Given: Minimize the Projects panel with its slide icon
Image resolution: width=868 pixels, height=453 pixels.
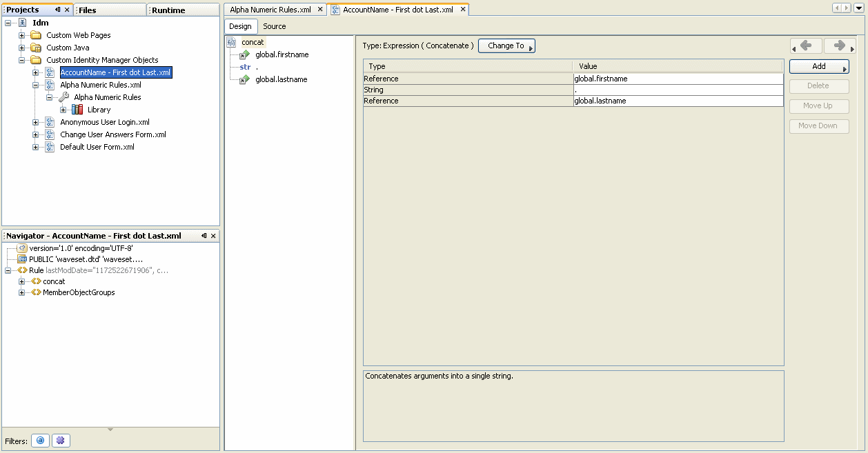Looking at the screenshot, I should [58, 10].
